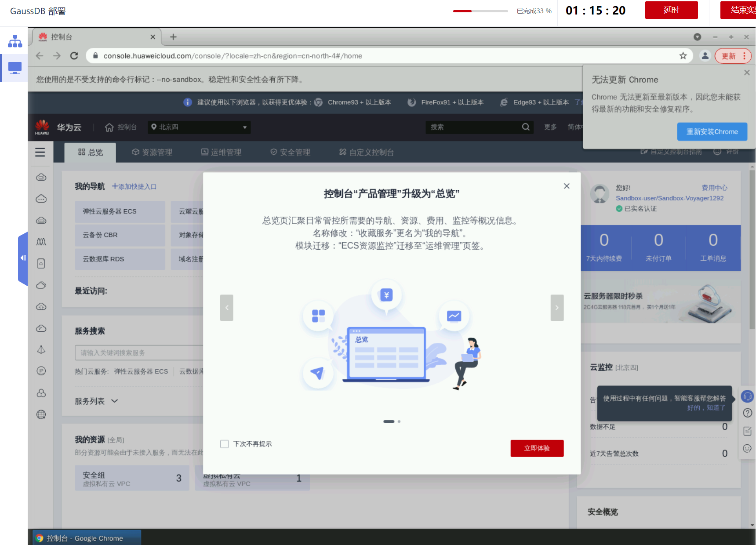The height and width of the screenshot is (545, 756).
Task: Click the 控制台 - Google Chrome taskbar item
Action: (87, 538)
